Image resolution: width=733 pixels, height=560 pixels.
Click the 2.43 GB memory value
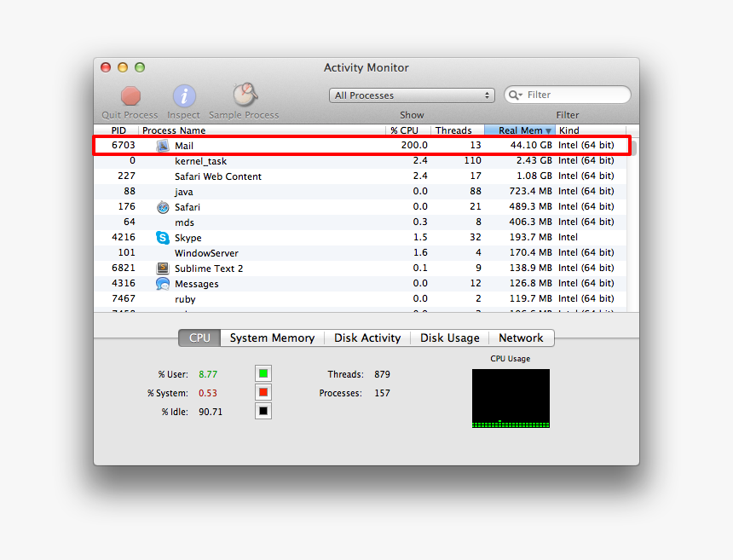(534, 160)
